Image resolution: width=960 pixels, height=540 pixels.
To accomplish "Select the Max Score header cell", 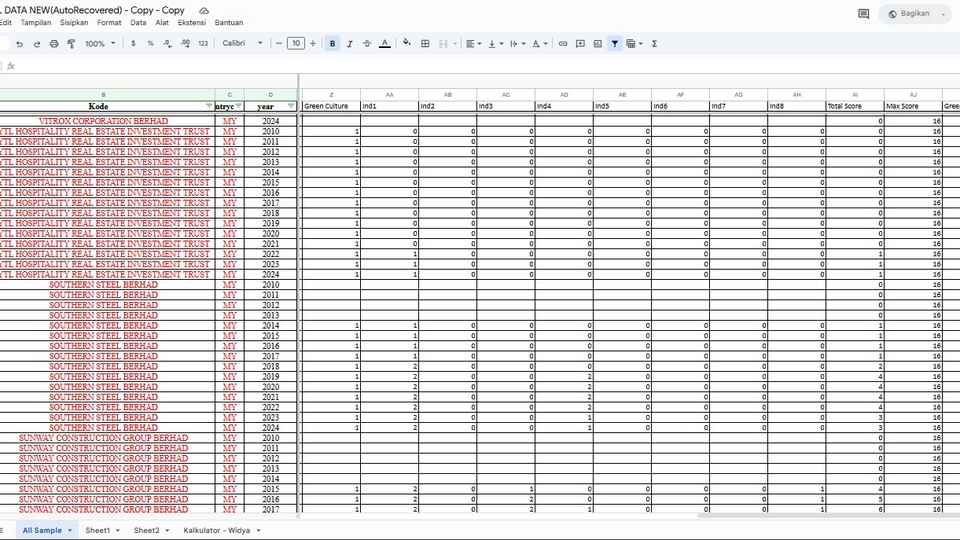I will (x=913, y=106).
